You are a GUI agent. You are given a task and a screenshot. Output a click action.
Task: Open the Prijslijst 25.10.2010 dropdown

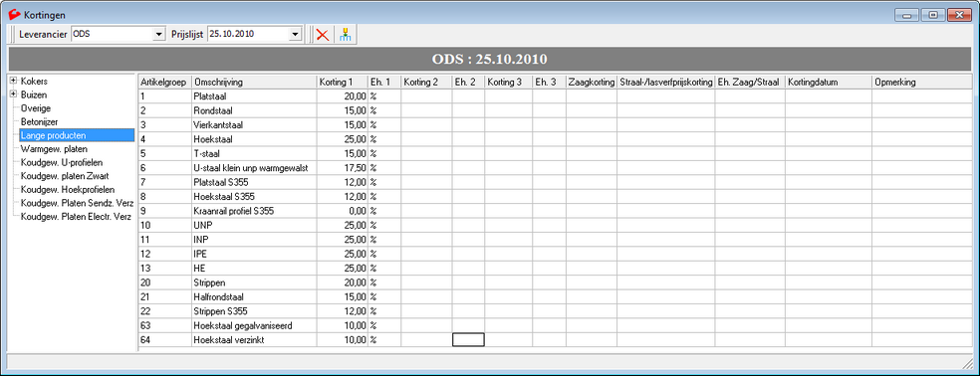point(295,35)
